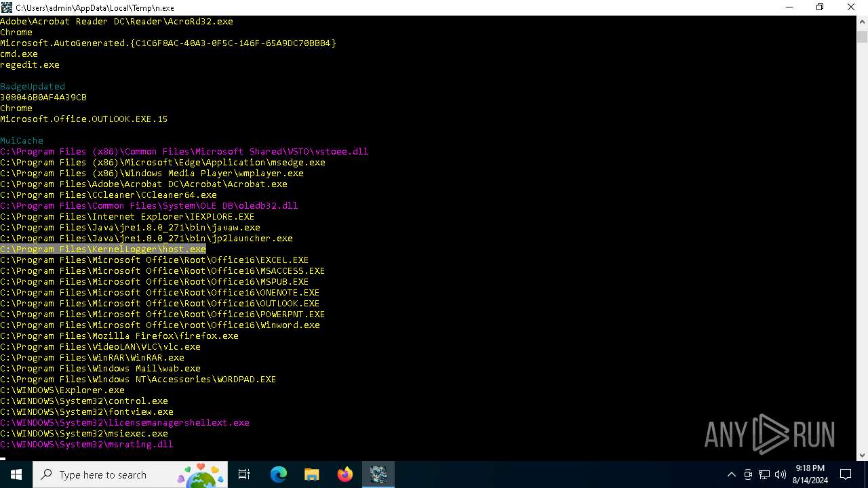Click the oledb32.dll path line
Viewport: 868px width, 488px height.
pos(149,206)
